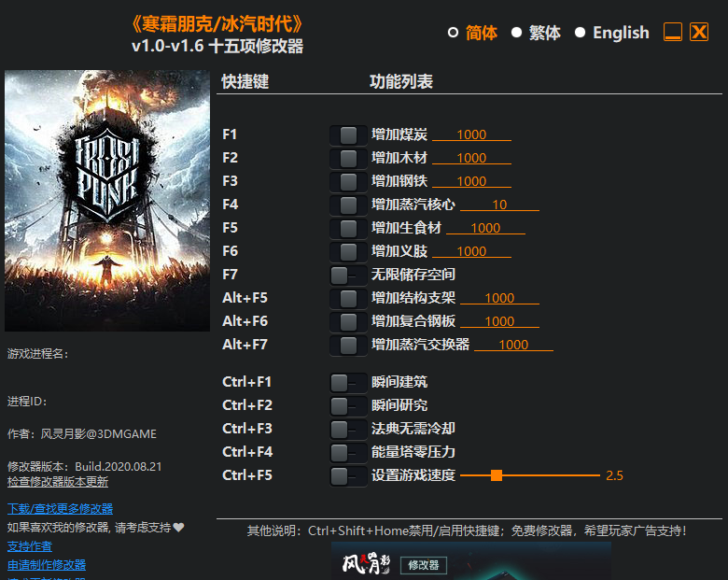Image resolution: width=728 pixels, height=580 pixels.
Task: Enable the 设置游戏速度 toggle
Action: (348, 476)
